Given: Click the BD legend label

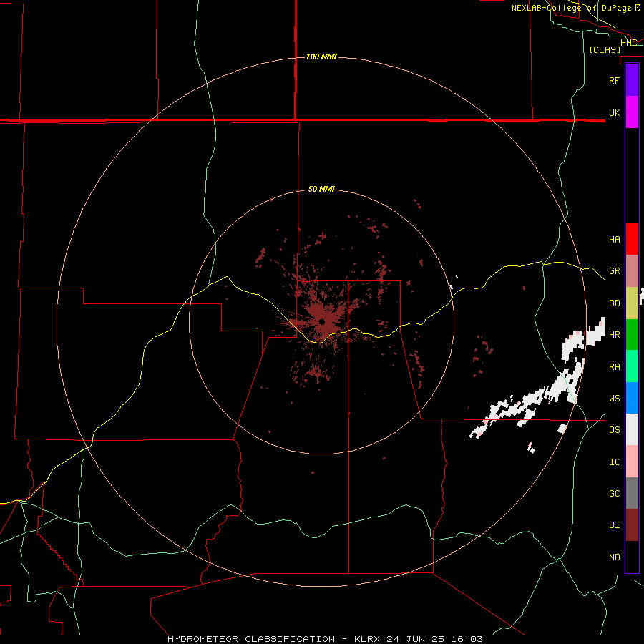Looking at the screenshot, I should [614, 303].
